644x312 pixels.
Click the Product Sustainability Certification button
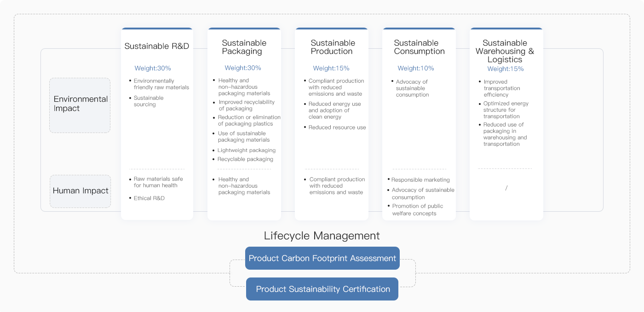coord(322,289)
